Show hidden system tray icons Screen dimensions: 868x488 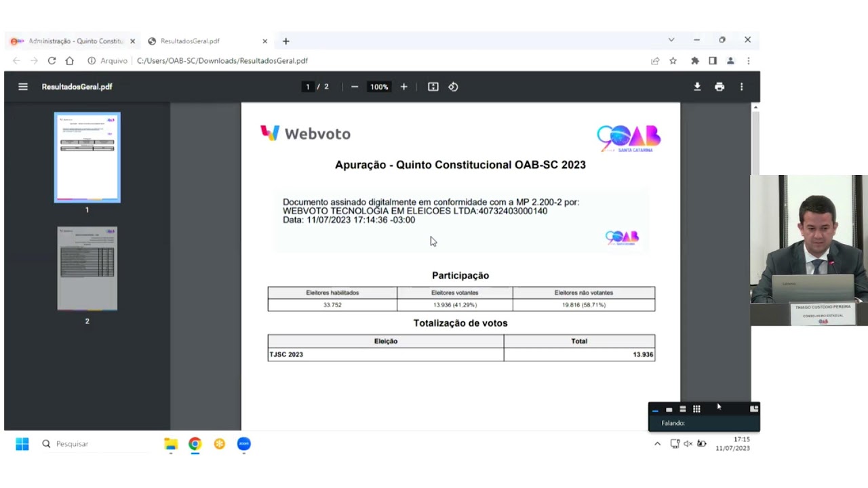tap(657, 444)
